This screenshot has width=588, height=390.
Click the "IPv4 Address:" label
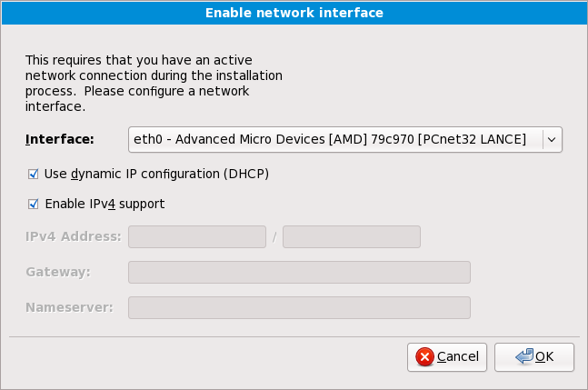click(x=74, y=237)
